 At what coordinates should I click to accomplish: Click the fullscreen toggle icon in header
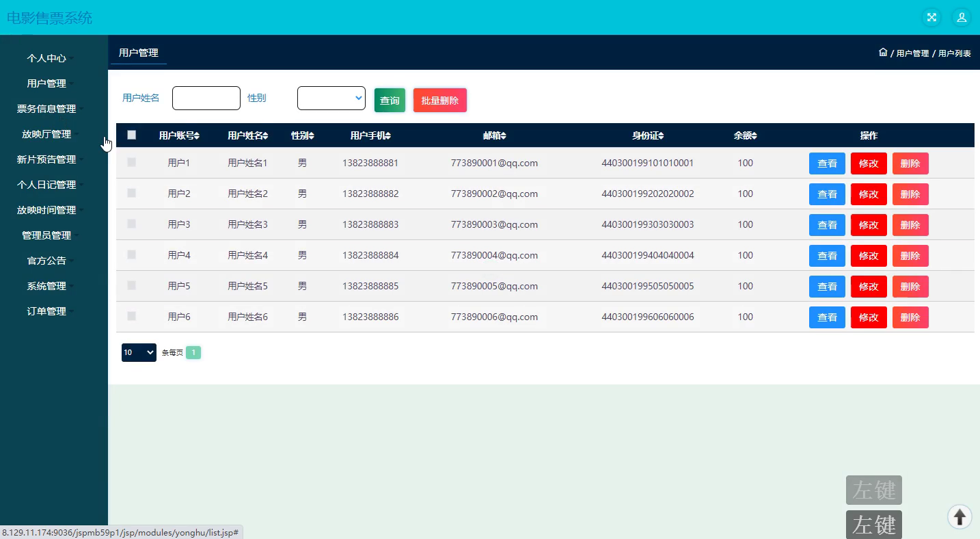pos(931,18)
